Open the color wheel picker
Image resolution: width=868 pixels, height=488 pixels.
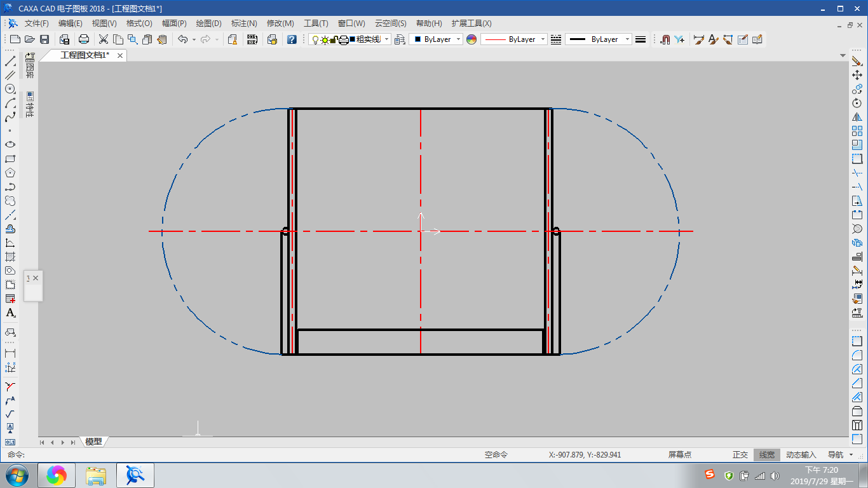[x=471, y=39]
